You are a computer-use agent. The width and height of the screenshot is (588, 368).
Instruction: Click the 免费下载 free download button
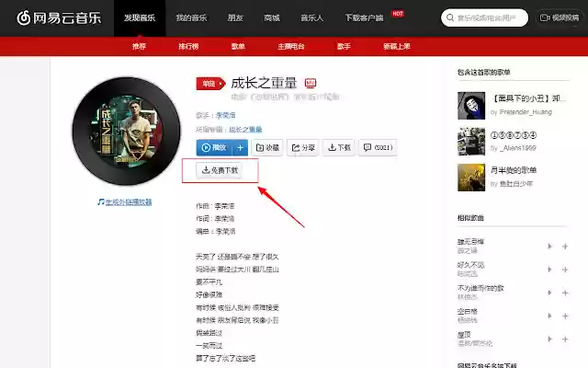[x=220, y=170]
